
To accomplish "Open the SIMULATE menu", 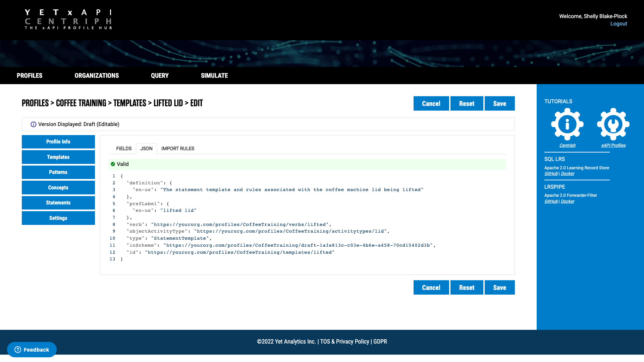I will (x=214, y=76).
